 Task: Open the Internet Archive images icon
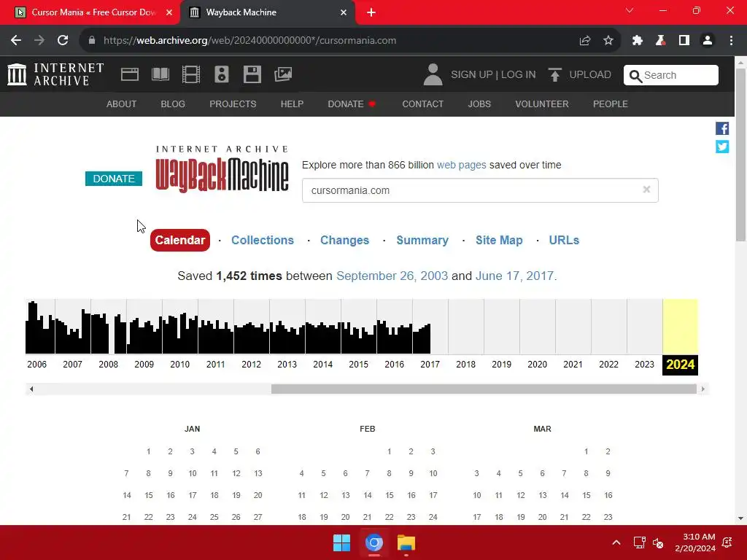283,74
